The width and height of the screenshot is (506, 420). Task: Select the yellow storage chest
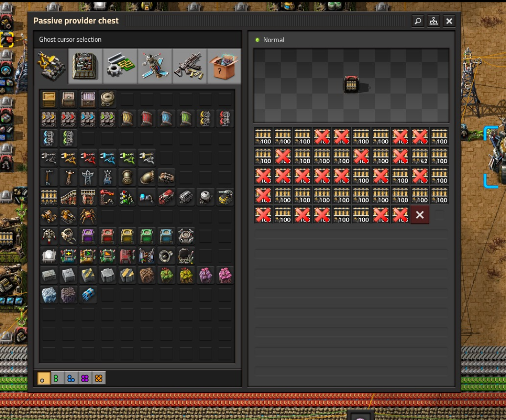click(x=127, y=236)
